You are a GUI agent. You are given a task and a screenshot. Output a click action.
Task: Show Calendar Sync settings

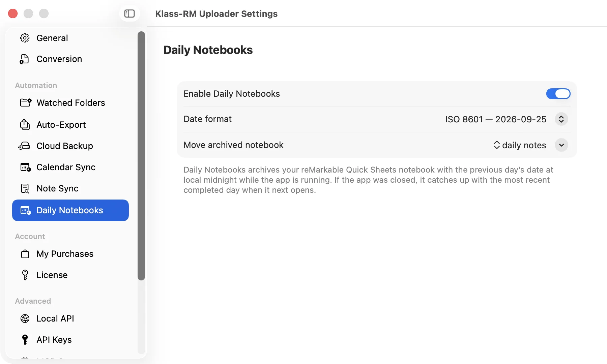(70, 167)
